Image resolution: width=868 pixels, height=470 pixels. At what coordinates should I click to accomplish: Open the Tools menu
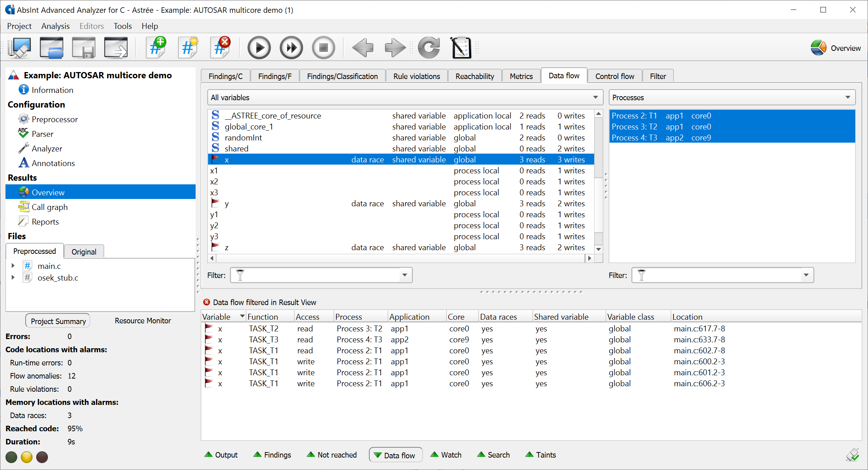tap(122, 26)
